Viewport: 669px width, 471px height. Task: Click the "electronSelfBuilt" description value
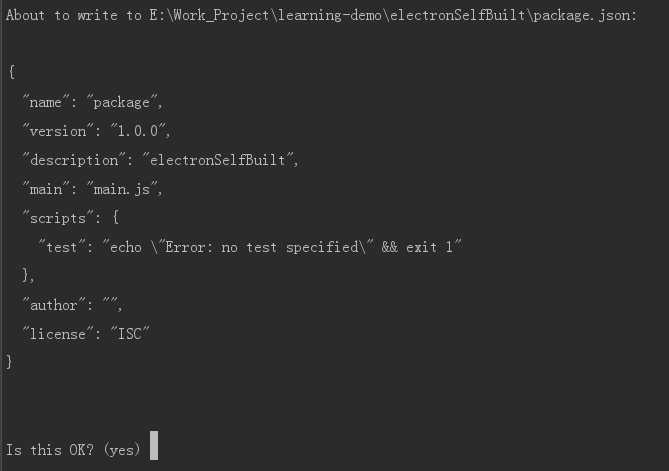(221, 160)
